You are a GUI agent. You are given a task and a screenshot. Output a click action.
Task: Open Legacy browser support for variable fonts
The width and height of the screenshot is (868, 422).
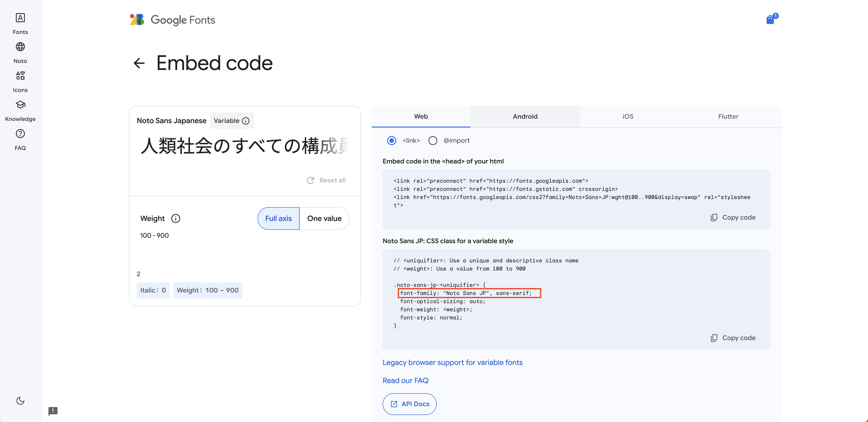(x=453, y=362)
